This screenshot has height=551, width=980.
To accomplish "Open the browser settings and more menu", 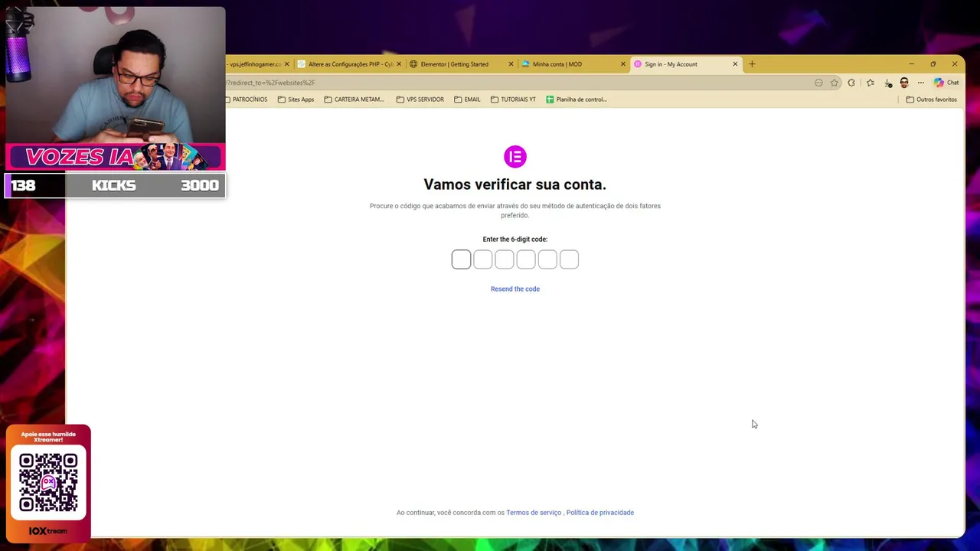I will (x=921, y=83).
